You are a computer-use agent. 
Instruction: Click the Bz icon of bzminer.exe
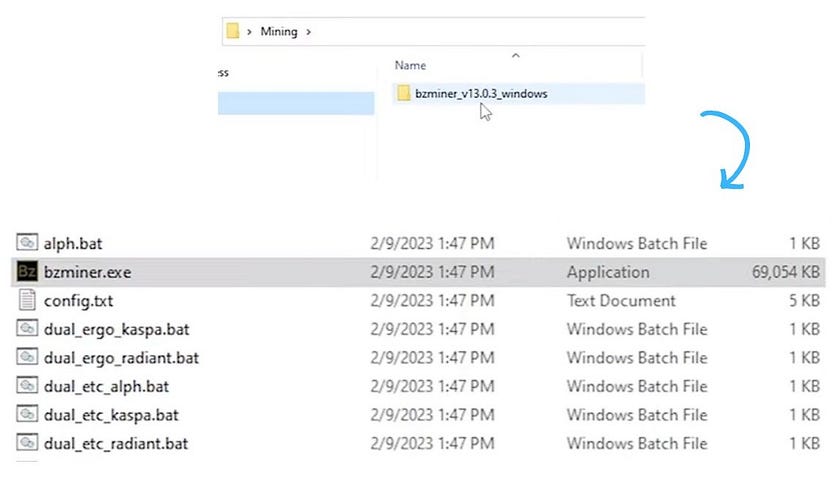click(27, 271)
